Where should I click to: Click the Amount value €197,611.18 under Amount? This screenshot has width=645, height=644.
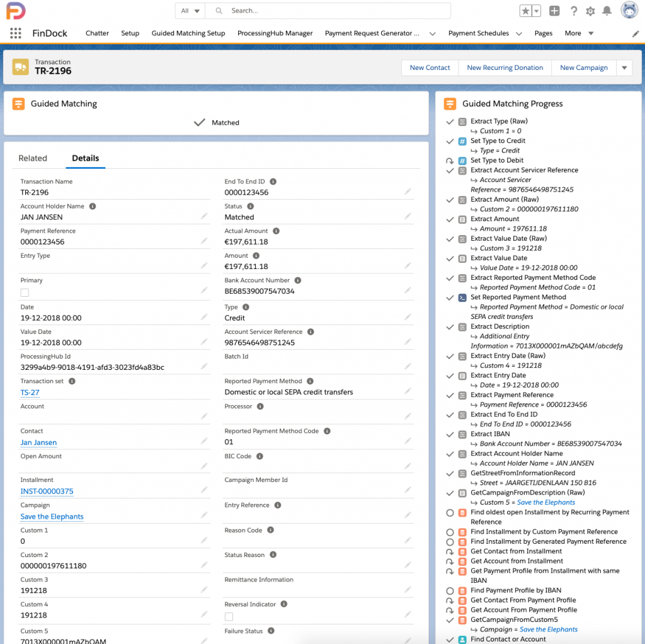(246, 267)
